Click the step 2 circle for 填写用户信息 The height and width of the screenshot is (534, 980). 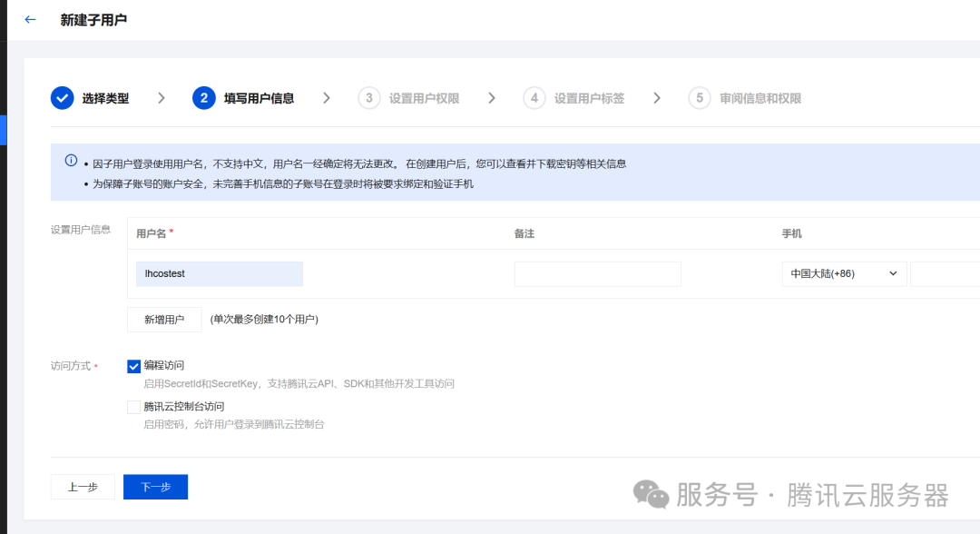[204, 98]
